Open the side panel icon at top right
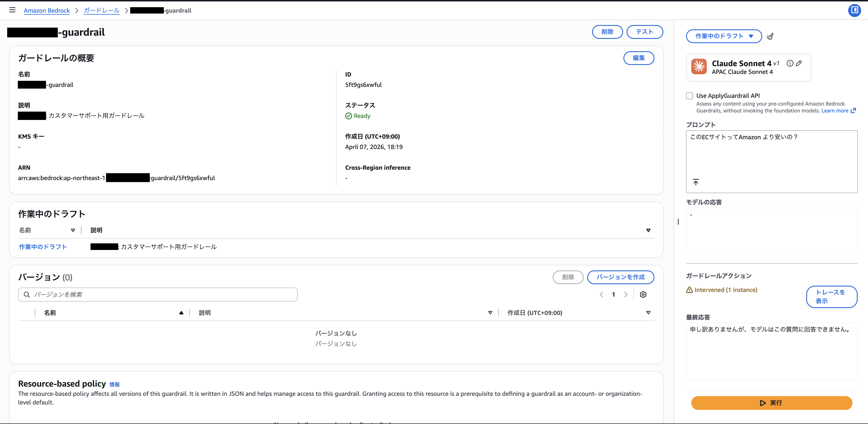This screenshot has width=868, height=424. pyautogui.click(x=854, y=10)
